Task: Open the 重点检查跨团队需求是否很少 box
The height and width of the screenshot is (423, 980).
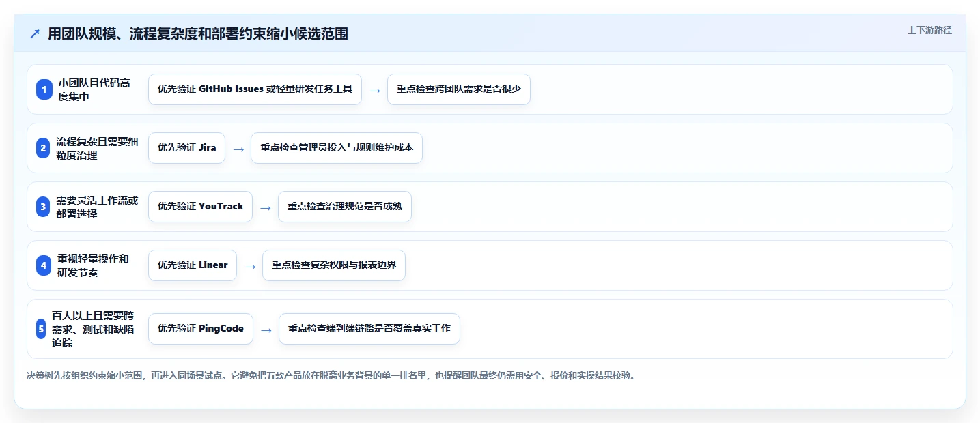Action: pyautogui.click(x=459, y=89)
